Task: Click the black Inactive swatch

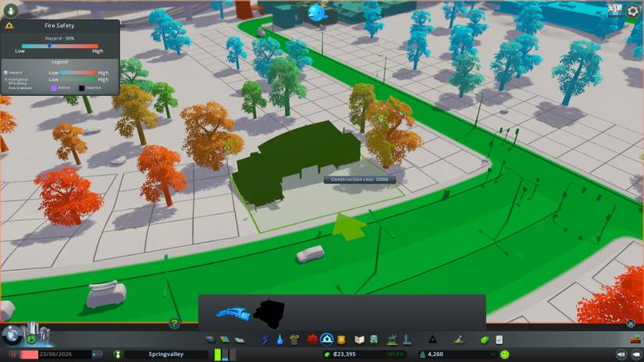Action: point(81,88)
